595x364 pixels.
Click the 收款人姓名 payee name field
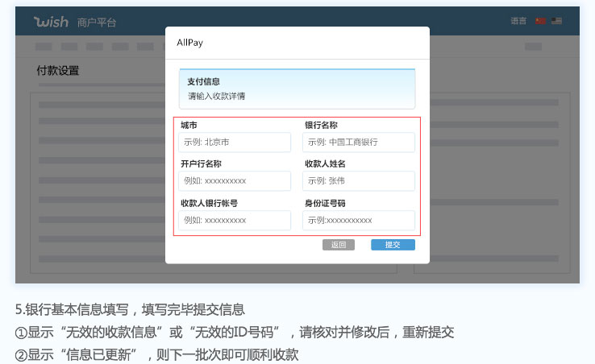click(359, 181)
